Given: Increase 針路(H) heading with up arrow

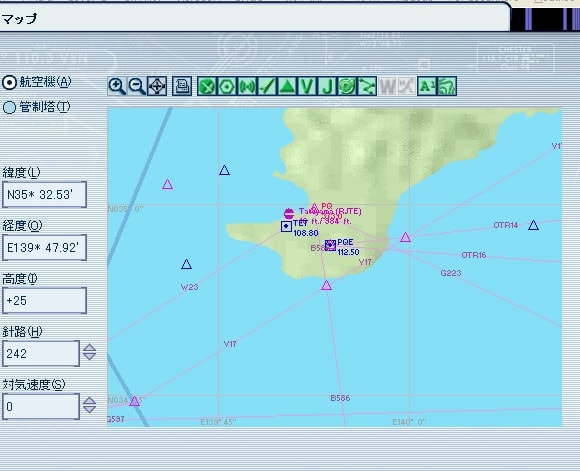Looking at the screenshot, I should pos(89,348).
